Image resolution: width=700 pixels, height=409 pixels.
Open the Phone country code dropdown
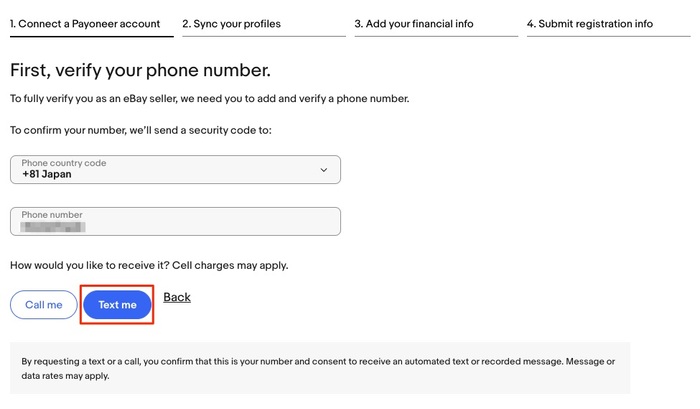(x=175, y=169)
